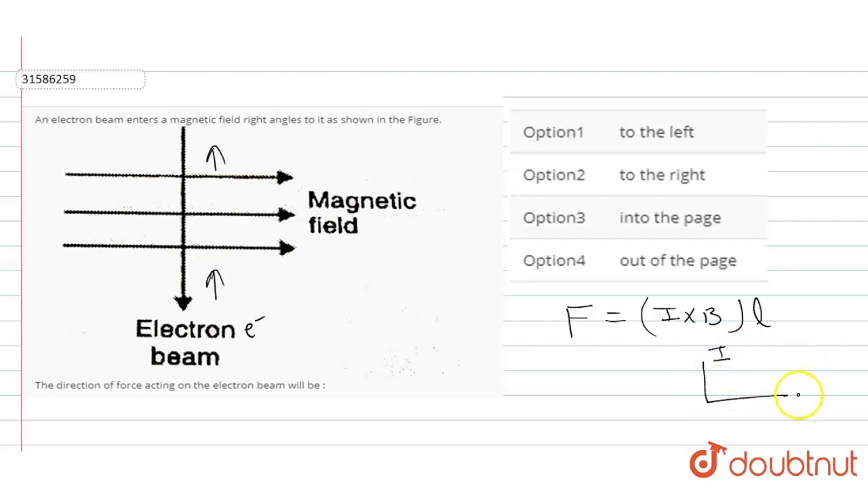This screenshot has height=488, width=868.
Task: Click the 'direction of force' question sentence
Action: point(180,385)
